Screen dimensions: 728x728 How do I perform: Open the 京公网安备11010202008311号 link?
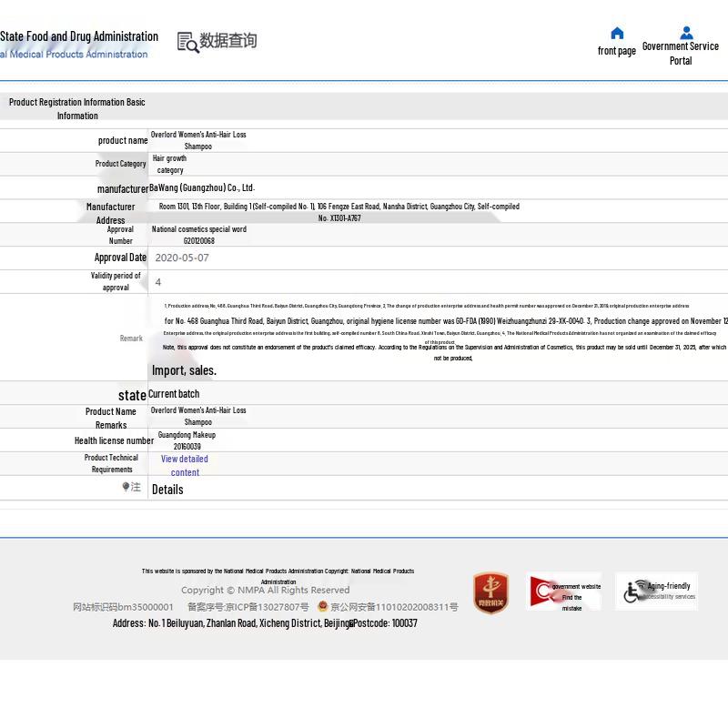[394, 607]
